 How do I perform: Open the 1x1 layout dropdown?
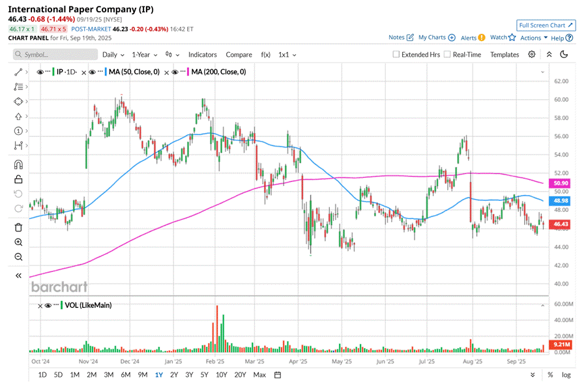[287, 55]
